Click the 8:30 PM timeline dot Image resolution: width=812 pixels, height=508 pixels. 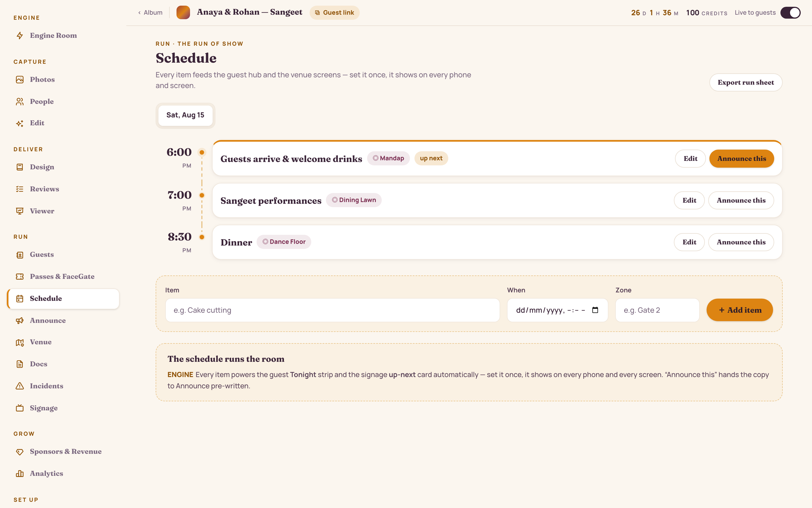pyautogui.click(x=202, y=237)
